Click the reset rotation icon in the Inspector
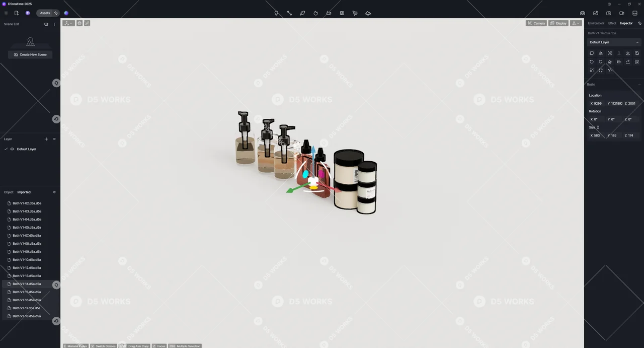 coord(592,61)
